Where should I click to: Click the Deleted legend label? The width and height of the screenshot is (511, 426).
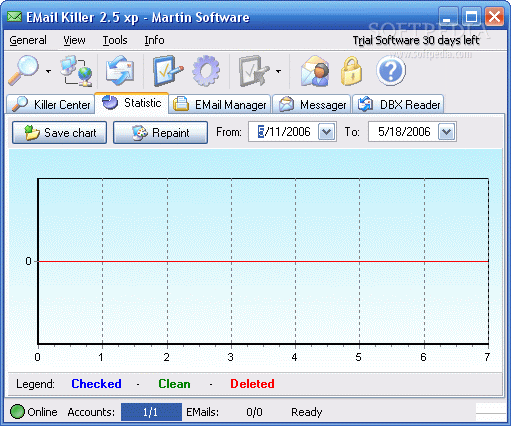(252, 384)
